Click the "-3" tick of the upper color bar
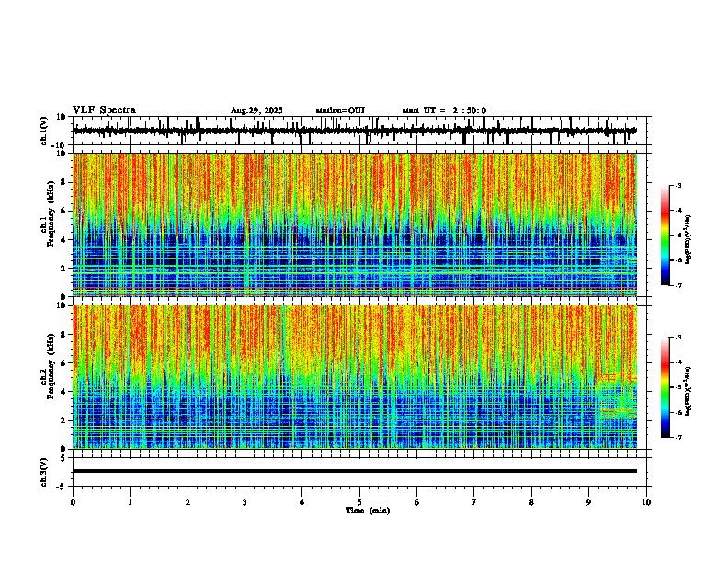Screen dimensions: 728x563 (x=677, y=186)
